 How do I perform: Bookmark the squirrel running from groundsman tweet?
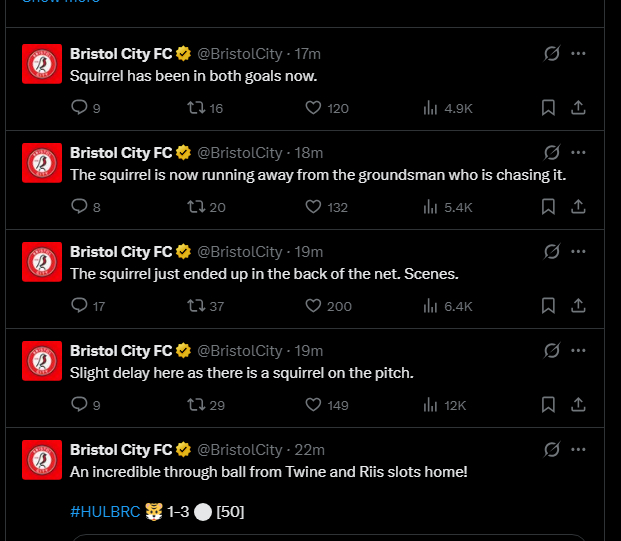coord(548,207)
